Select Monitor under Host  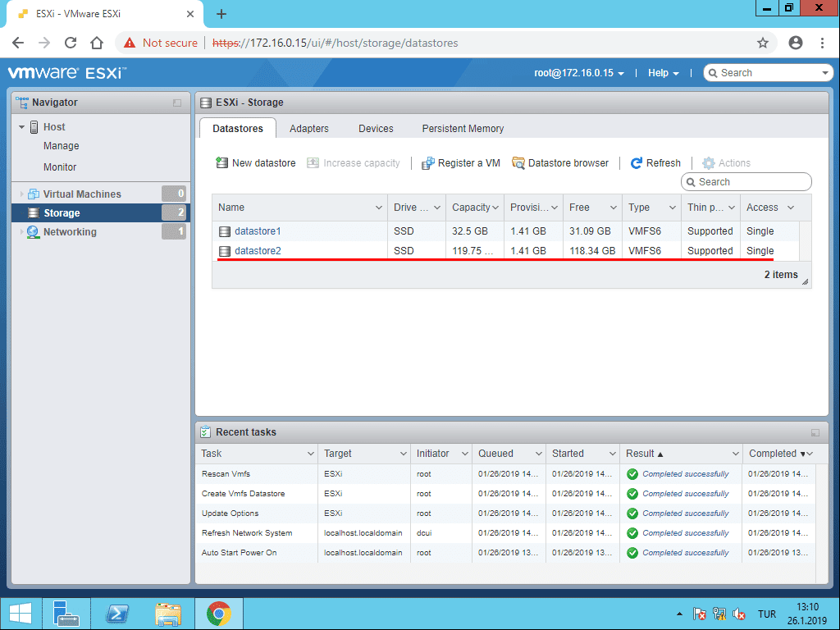60,167
